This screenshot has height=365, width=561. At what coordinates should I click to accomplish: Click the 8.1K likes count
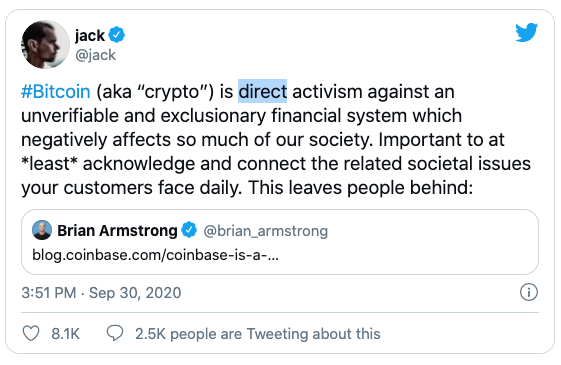pyautogui.click(x=65, y=334)
